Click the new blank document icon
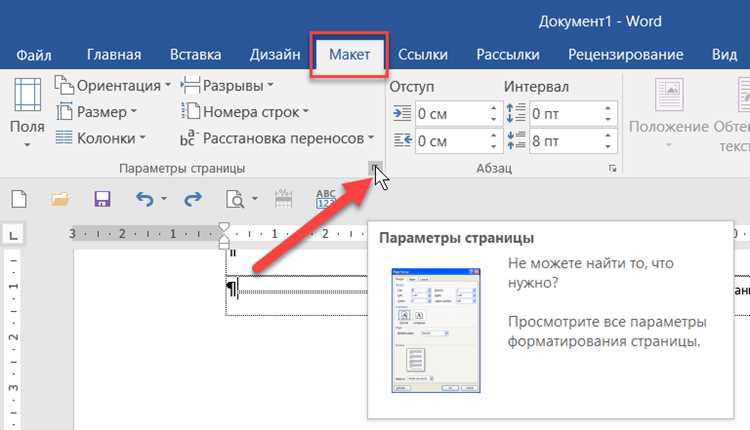750x430 pixels. [19, 198]
